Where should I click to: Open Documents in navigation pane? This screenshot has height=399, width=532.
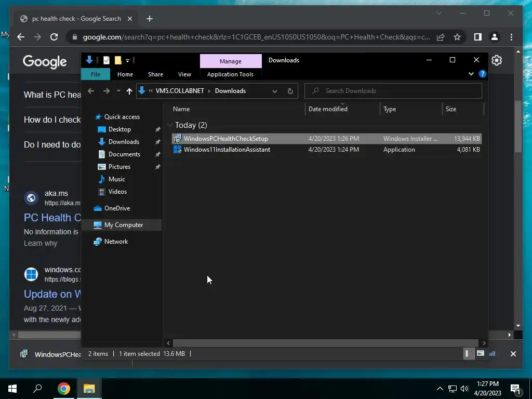(124, 154)
